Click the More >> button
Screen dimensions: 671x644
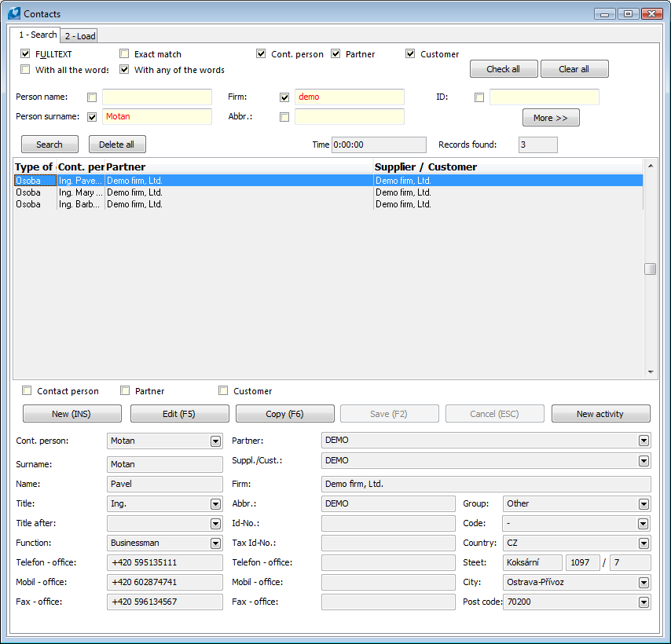pyautogui.click(x=551, y=118)
